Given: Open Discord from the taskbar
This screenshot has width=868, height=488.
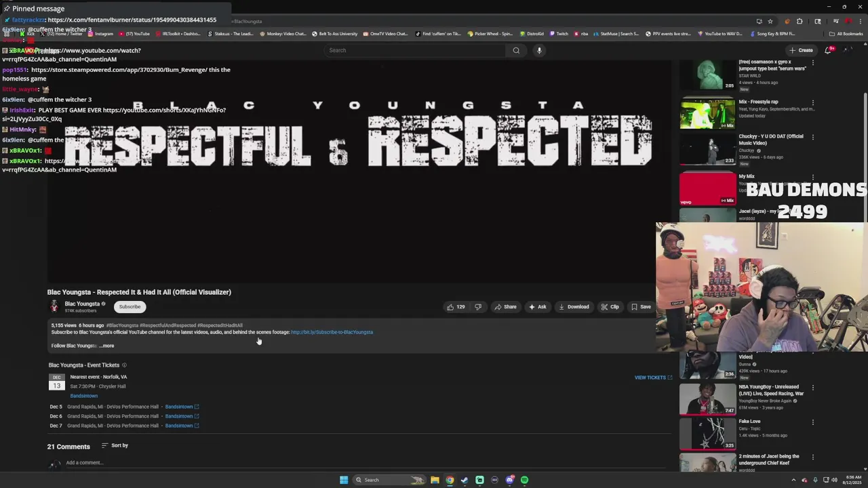Looking at the screenshot, I should pyautogui.click(x=509, y=480).
